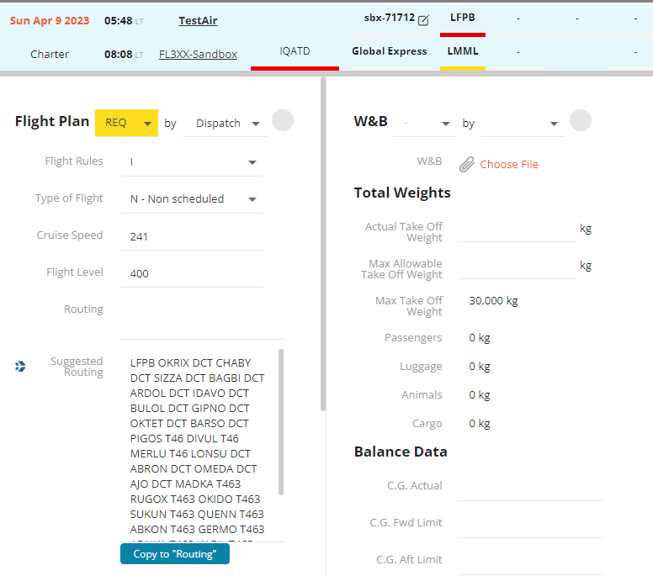This screenshot has height=576, width=653.
Task: Click the Copy to "Routing" button
Action: [175, 554]
